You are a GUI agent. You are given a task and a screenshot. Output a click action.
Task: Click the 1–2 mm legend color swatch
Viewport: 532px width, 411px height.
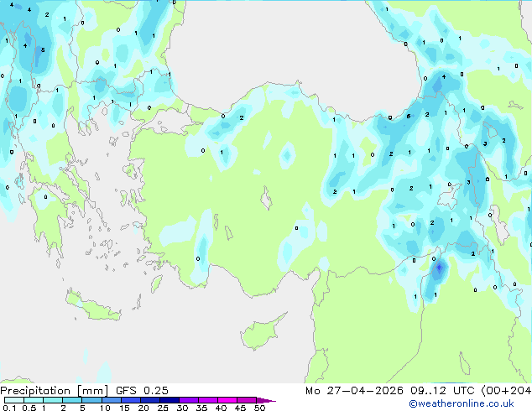pos(53,400)
